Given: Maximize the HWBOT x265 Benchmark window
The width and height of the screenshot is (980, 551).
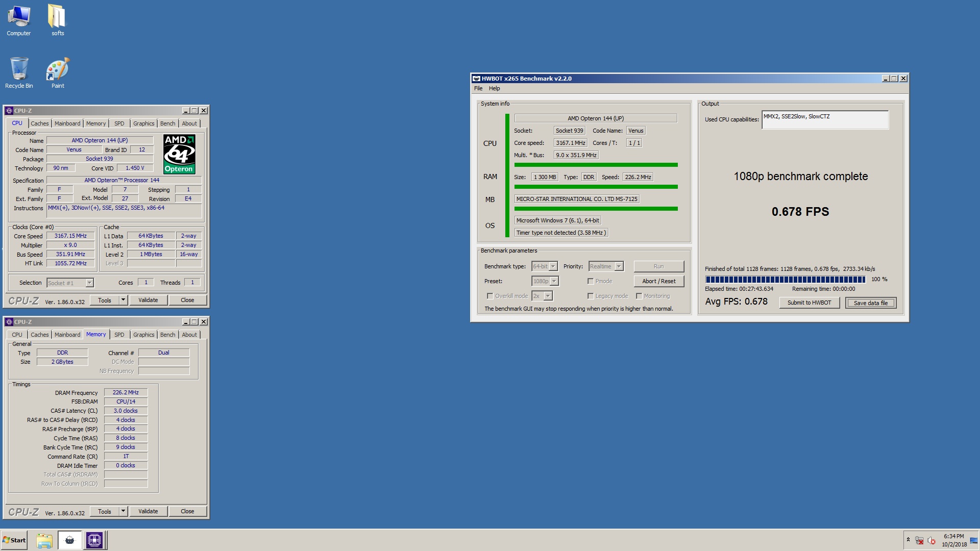Looking at the screenshot, I should (894, 79).
